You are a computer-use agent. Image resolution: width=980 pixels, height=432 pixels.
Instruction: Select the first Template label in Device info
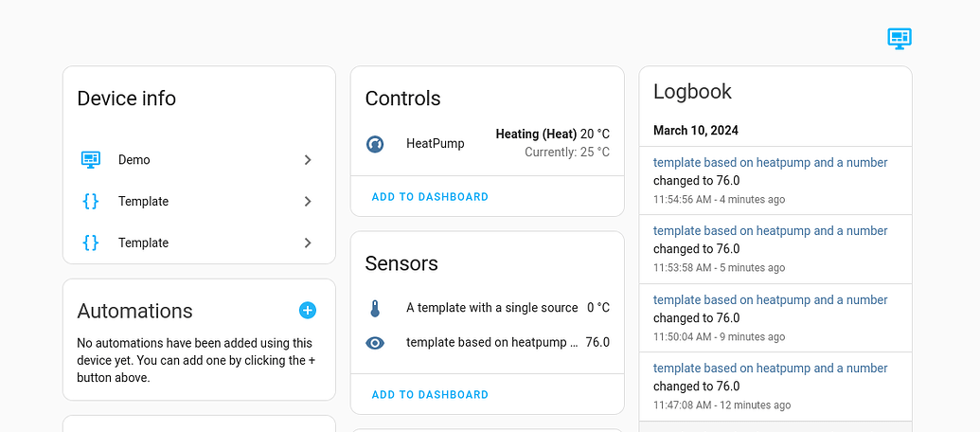pos(143,201)
